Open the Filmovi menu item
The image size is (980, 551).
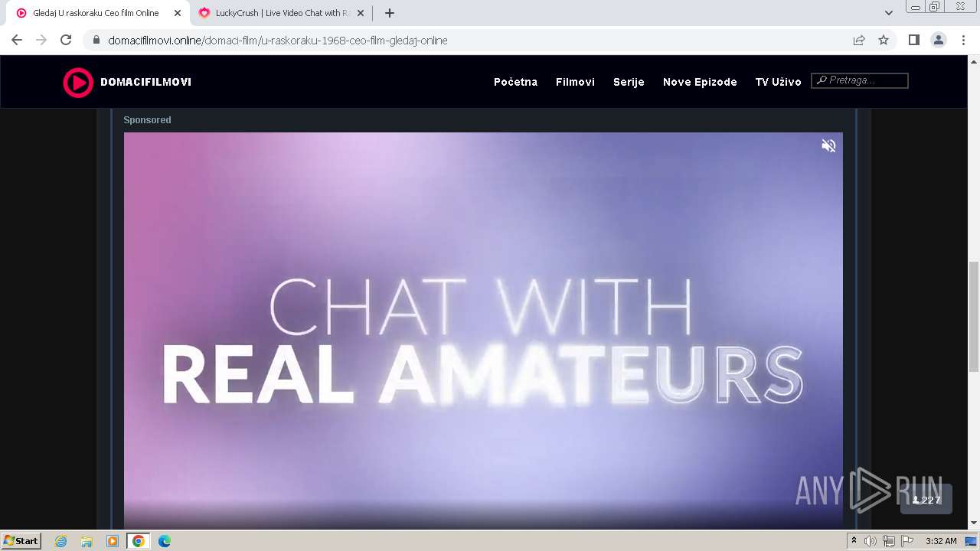[x=575, y=82]
